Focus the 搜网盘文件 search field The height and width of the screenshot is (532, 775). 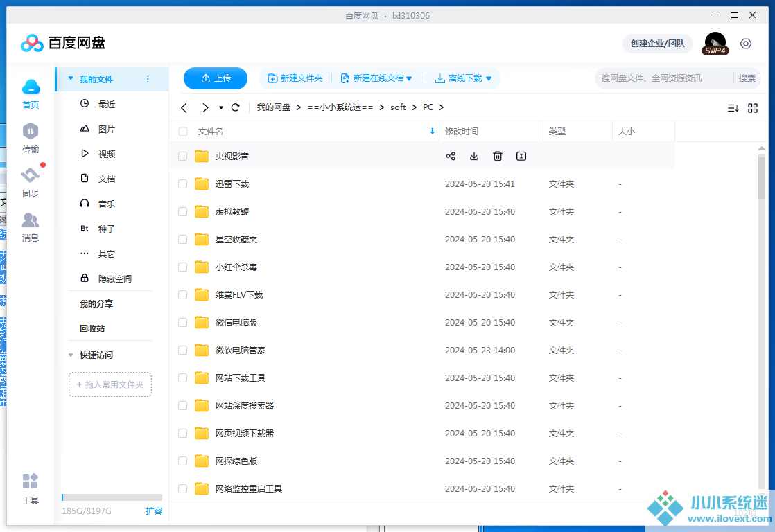pos(664,78)
